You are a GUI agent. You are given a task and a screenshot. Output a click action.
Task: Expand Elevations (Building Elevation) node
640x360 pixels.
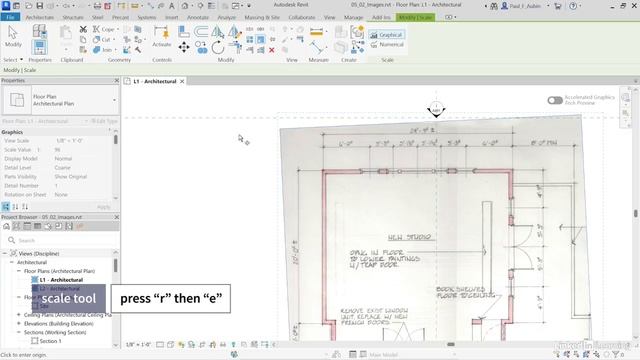pos(19,324)
